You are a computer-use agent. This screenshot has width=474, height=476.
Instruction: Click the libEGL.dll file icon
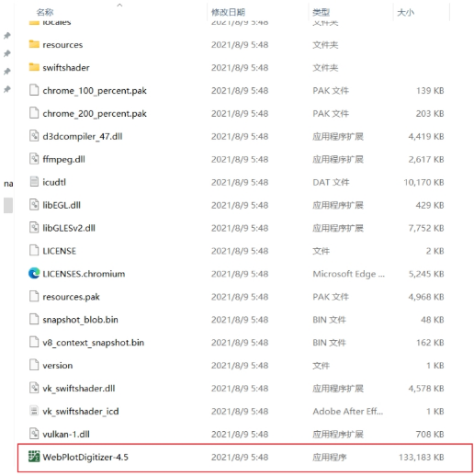[34, 205]
